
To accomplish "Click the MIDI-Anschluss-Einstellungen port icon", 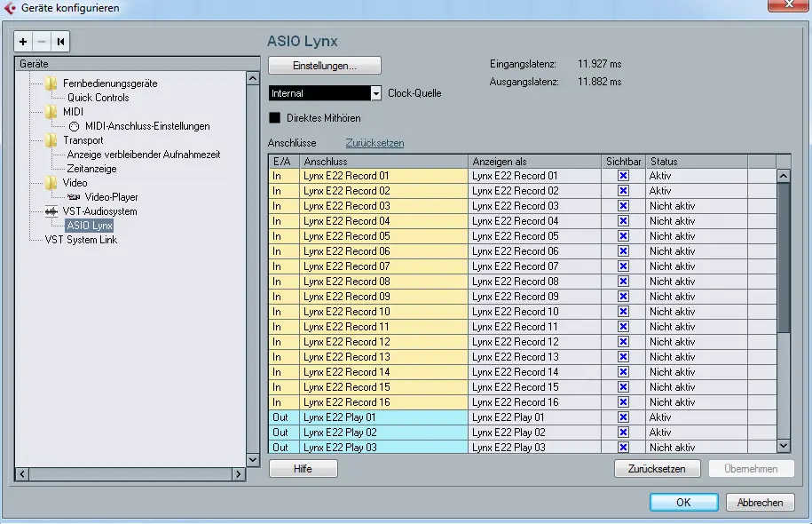I will (x=74, y=126).
